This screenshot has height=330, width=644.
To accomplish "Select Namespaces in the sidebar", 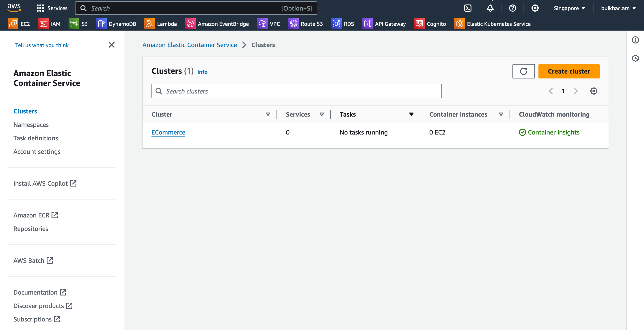I will 31,125.
